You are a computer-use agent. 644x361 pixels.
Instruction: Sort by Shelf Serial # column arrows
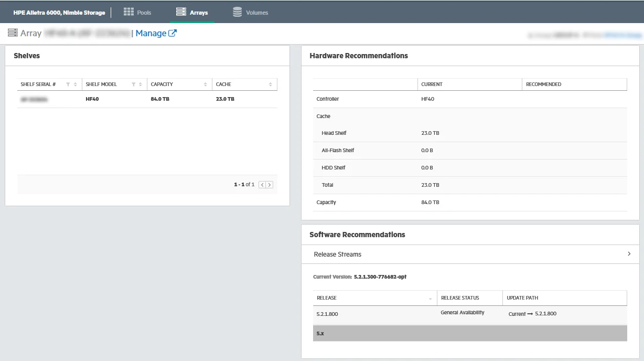pyautogui.click(x=75, y=84)
